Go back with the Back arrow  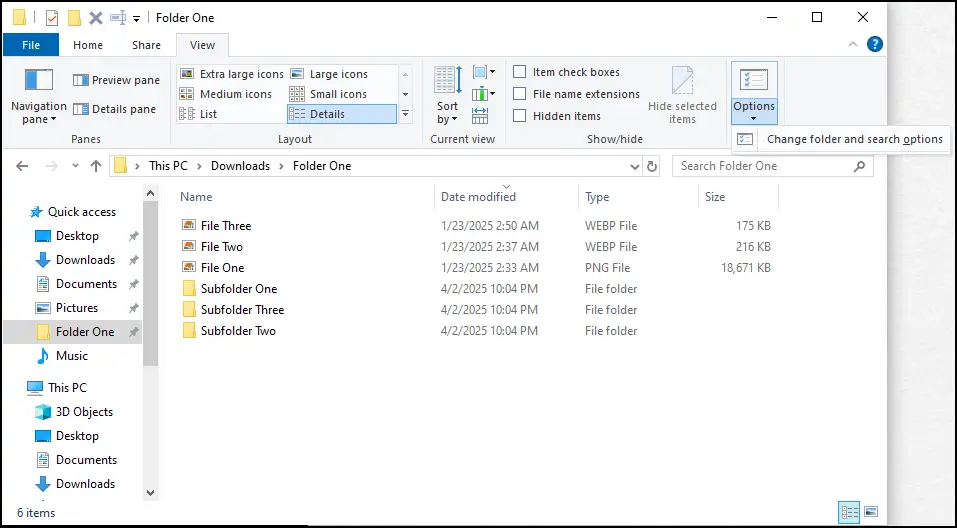22,166
